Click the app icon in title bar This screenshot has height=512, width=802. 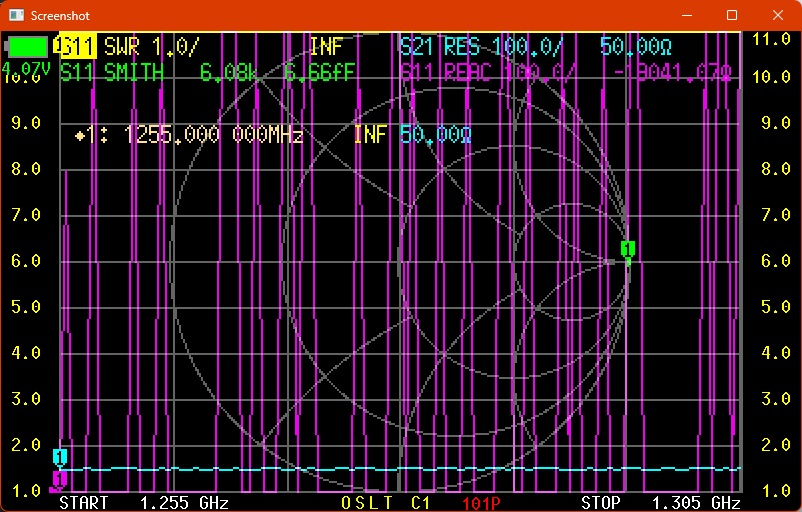(x=15, y=15)
